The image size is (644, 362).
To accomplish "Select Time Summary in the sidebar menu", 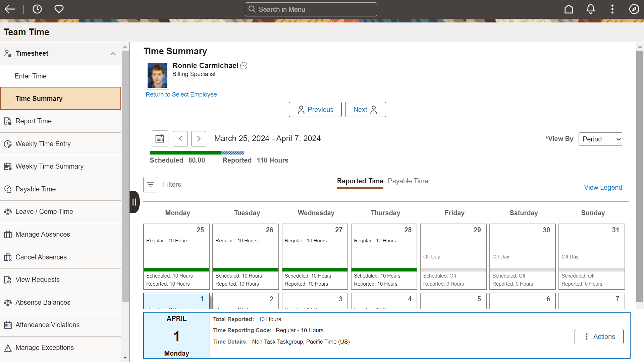I will (x=39, y=98).
